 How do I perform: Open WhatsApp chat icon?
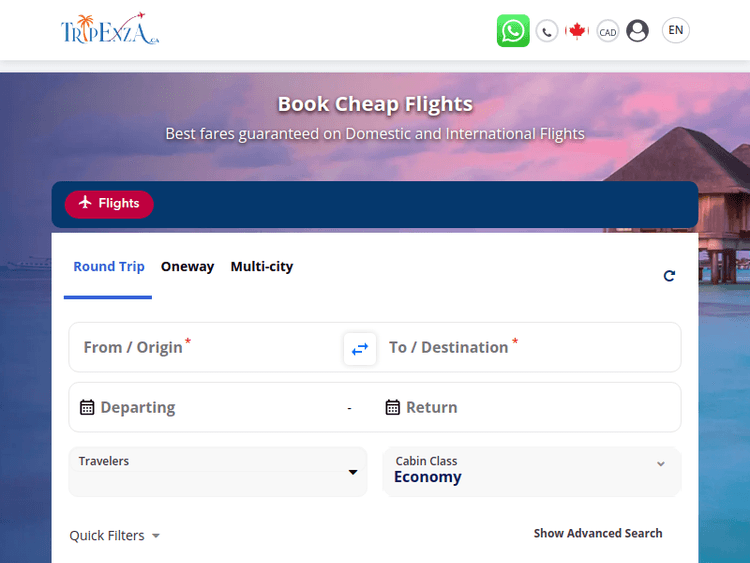[513, 31]
